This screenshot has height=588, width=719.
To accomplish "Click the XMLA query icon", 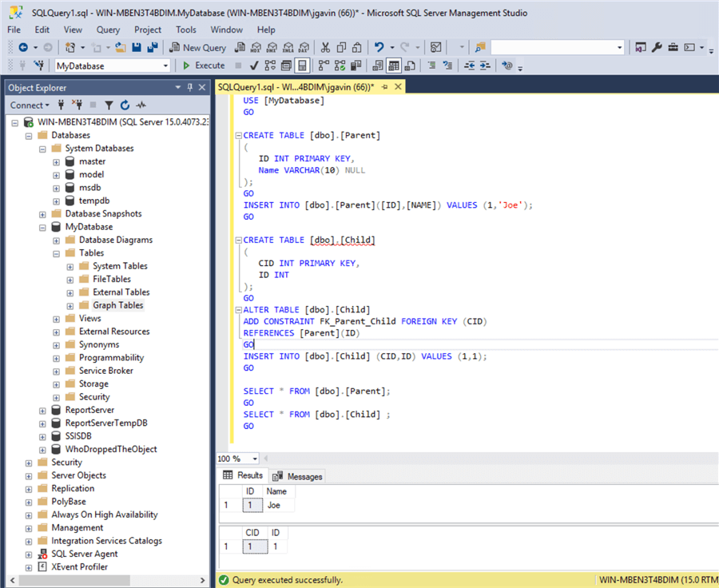I will (288, 47).
